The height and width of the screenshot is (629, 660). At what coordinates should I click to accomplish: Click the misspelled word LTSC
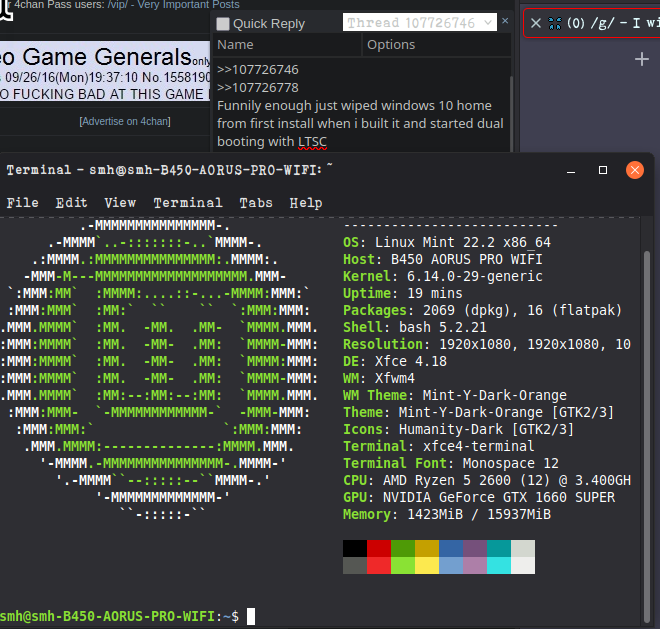click(x=312, y=142)
